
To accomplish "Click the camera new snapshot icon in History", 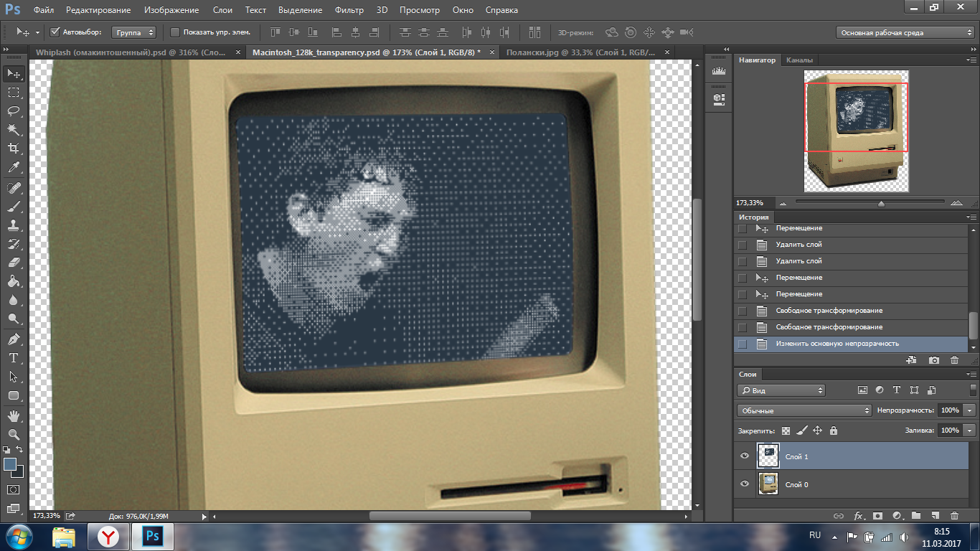I will point(933,360).
